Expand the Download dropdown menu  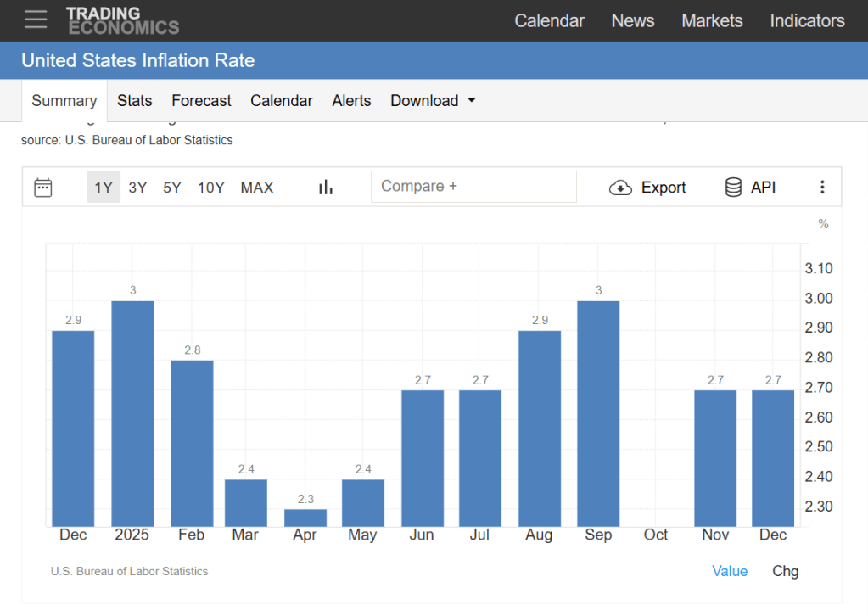pos(433,101)
